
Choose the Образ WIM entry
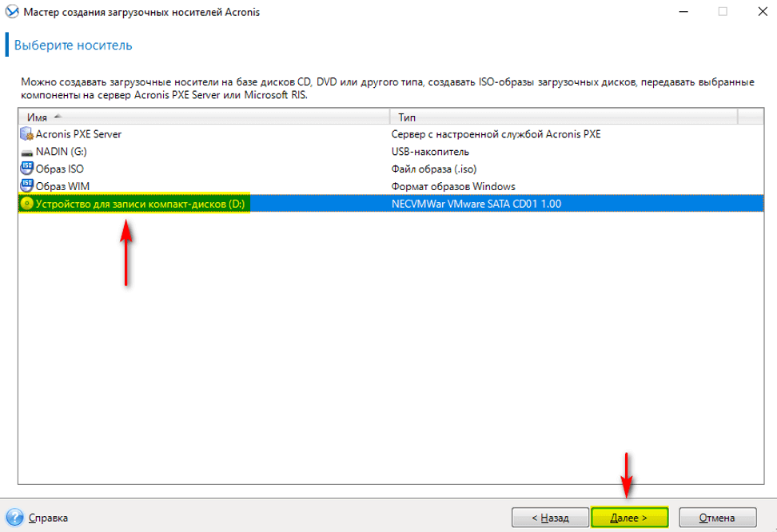point(62,186)
